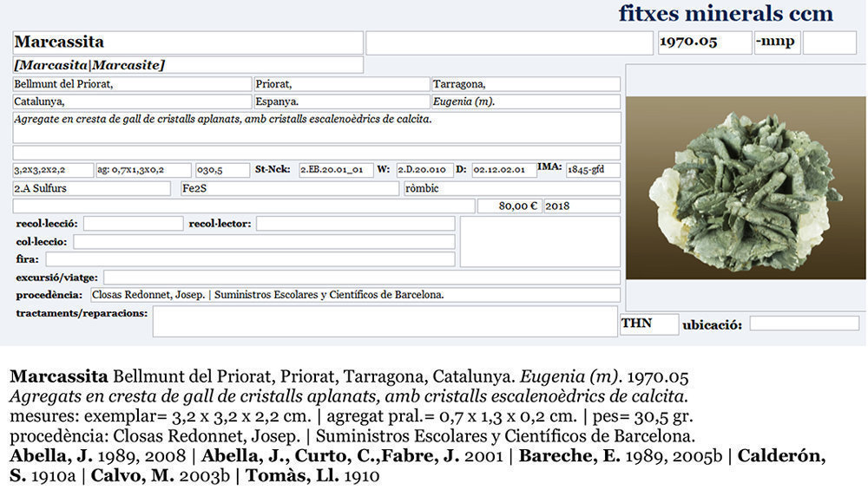Click the empty fira field
Screen dimensions: 868x490
[250, 259]
